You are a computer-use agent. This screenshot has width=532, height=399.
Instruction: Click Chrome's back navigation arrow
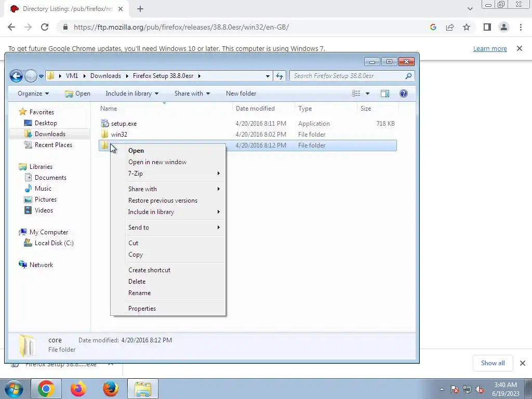[x=11, y=27]
